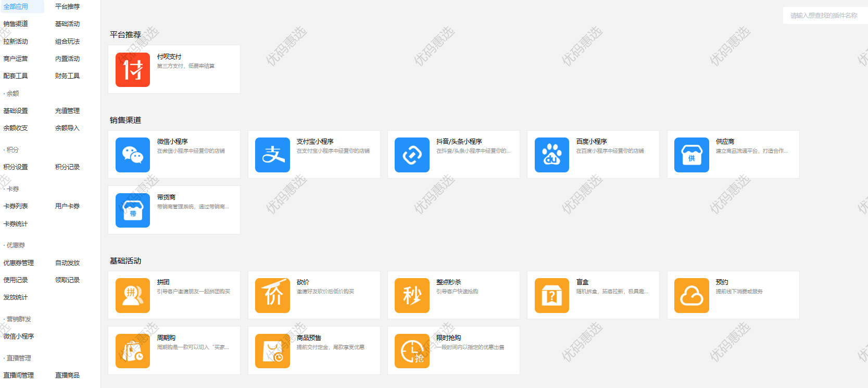Open the 周期购 plugin card title
The width and height of the screenshot is (868, 388).
[x=166, y=338]
